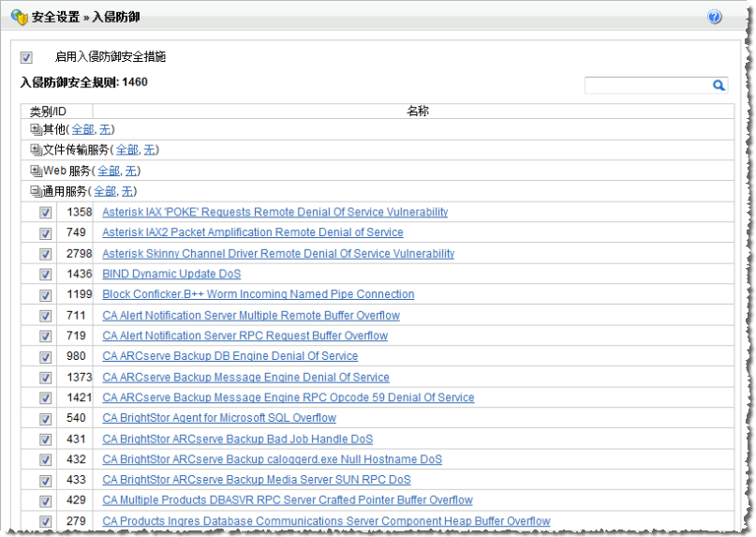756x537 pixels.
Task: Select 全部 link for 文件传输服务
Action: pos(127,150)
